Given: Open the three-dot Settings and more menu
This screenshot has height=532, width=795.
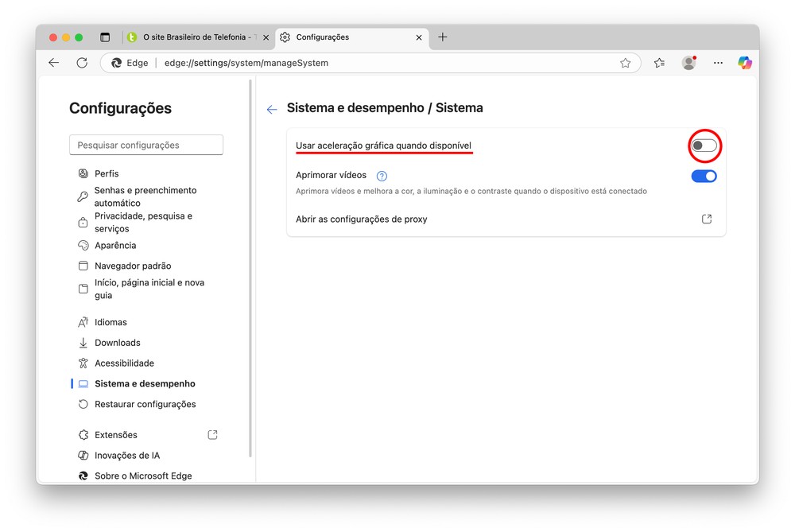Looking at the screenshot, I should click(718, 63).
